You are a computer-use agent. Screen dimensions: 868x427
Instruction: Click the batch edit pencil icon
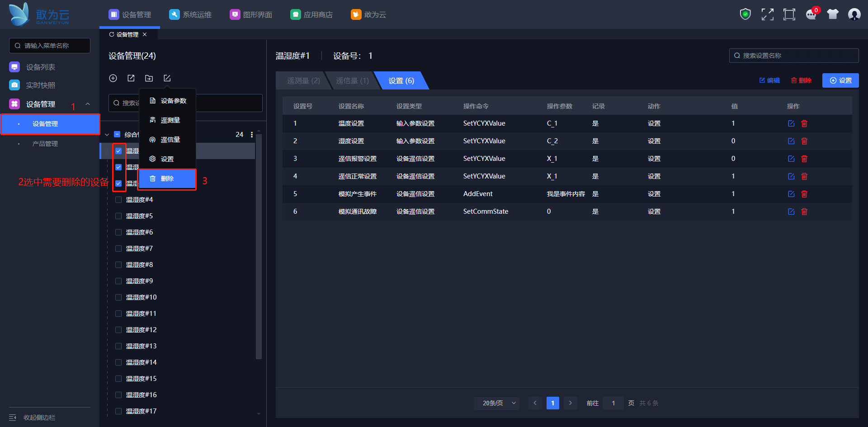coord(167,78)
